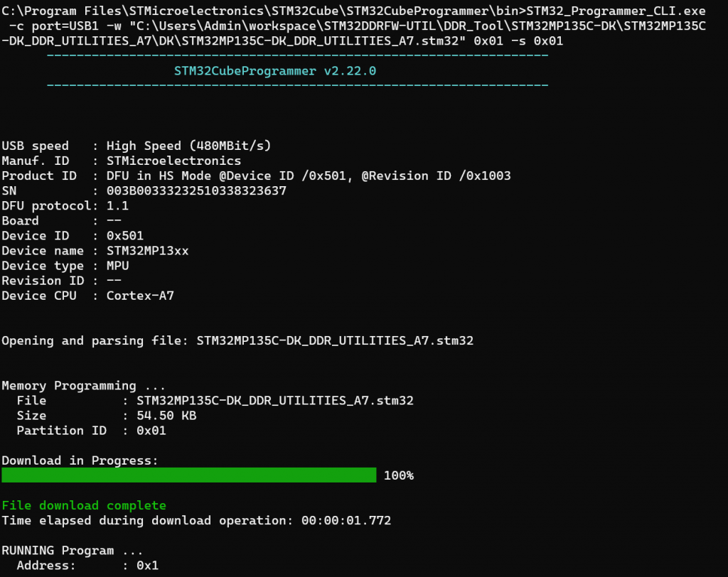Viewport: 728px width, 577px height.
Task: Click the "Opening and parsing file" line
Action: coord(237,340)
